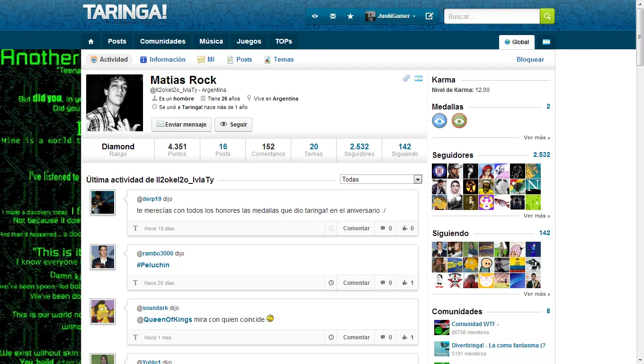Open the Todas activity filter dropdown
Image resolution: width=644 pixels, height=364 pixels.
(x=381, y=179)
